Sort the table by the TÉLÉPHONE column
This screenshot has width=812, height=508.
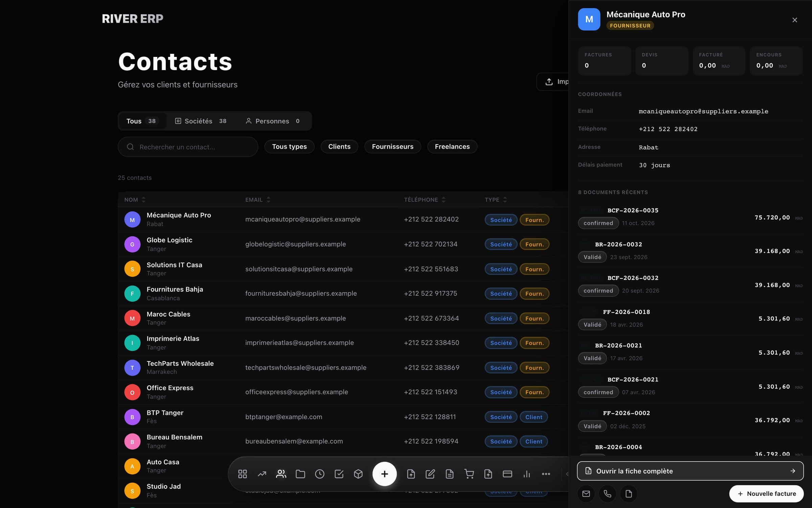click(x=425, y=200)
